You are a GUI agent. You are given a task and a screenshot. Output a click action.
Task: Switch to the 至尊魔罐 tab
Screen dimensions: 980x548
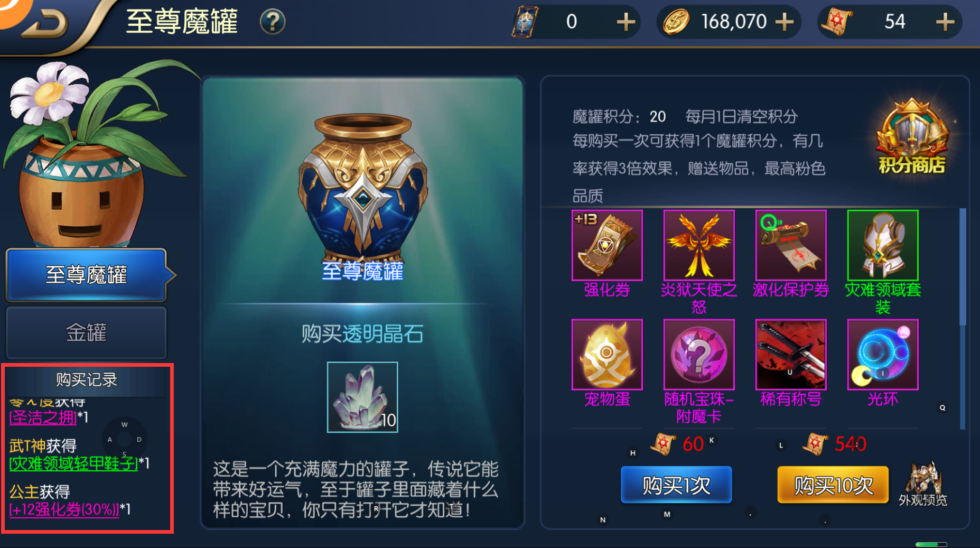(x=87, y=275)
